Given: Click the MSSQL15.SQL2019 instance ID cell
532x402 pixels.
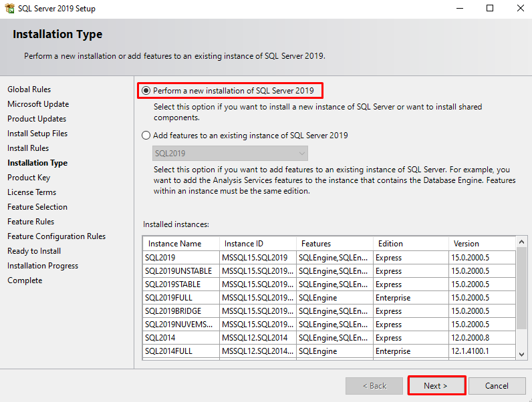Looking at the screenshot, I should coord(258,258).
